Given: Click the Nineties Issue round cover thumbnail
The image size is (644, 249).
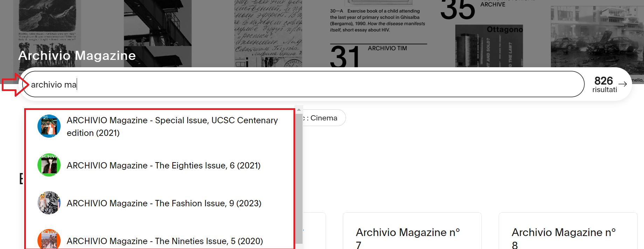Looking at the screenshot, I should coord(49,240).
